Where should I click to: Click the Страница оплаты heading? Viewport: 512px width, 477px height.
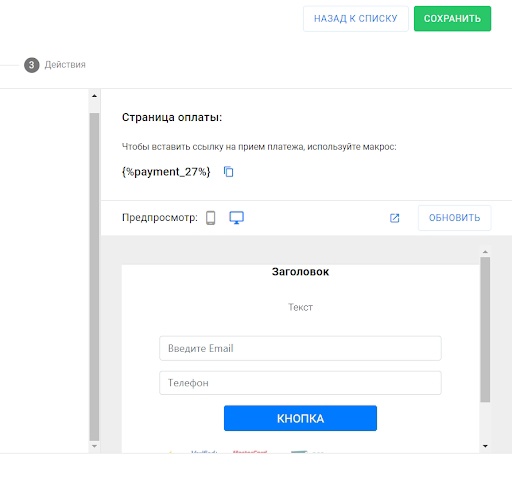pyautogui.click(x=172, y=117)
